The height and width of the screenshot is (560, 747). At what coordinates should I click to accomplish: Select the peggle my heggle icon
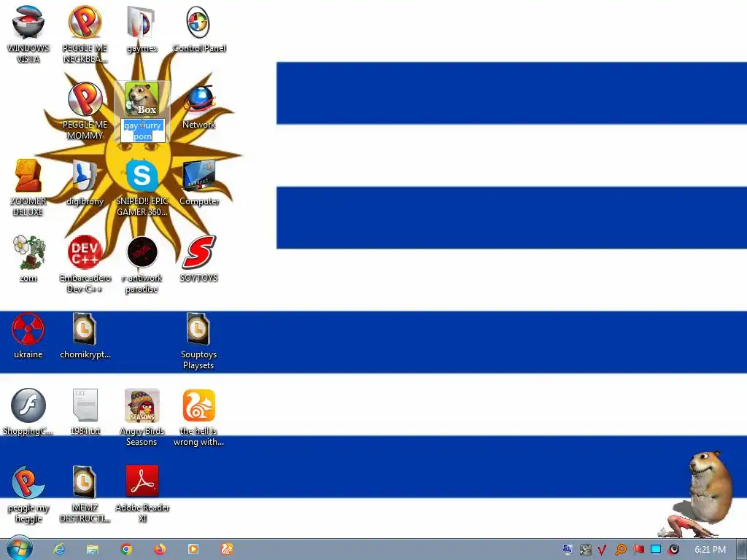(x=28, y=494)
